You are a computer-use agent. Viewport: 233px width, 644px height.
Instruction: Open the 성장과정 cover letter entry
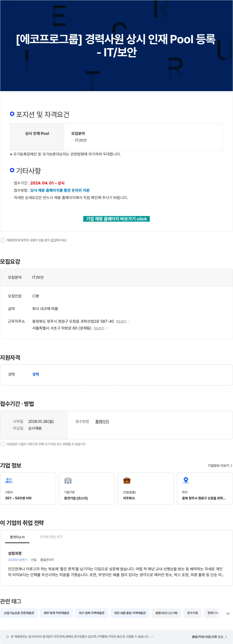click(x=15, y=554)
